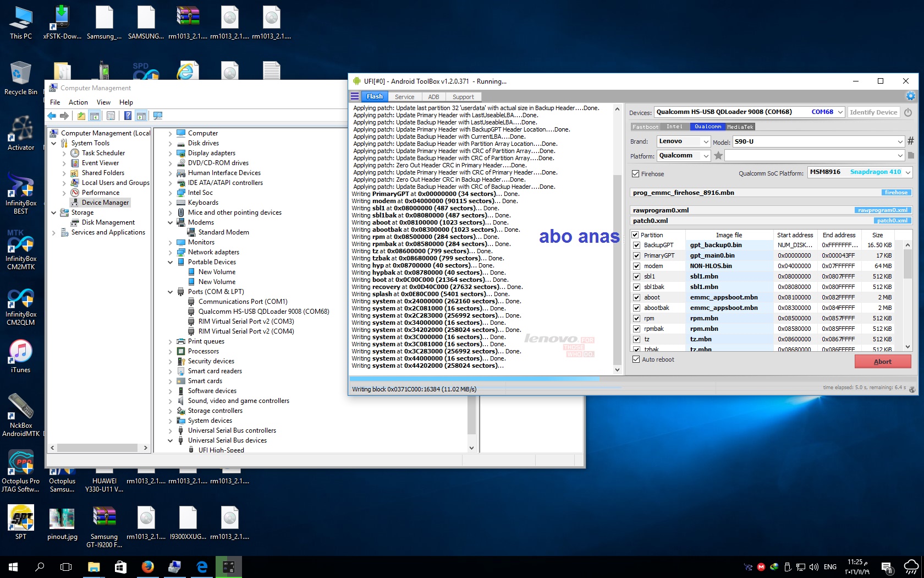Uncheck the PrimaryGPT partition checkbox
Screen dimensions: 924x578
coord(636,256)
